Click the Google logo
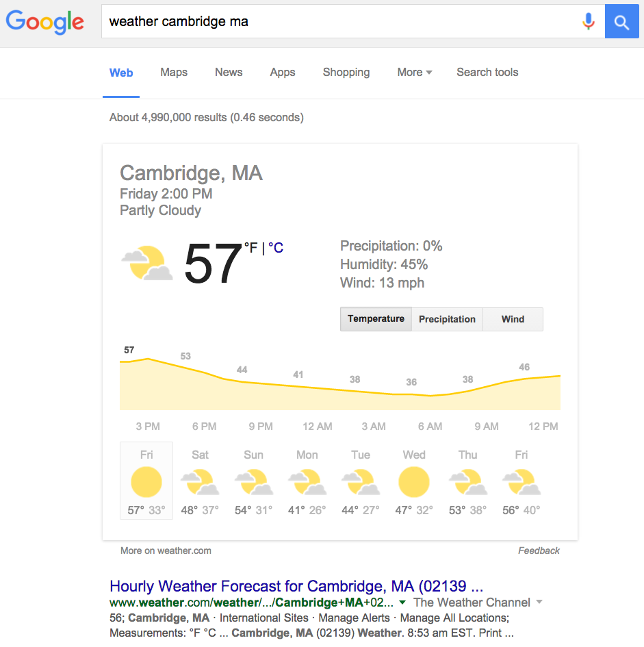The height and width of the screenshot is (647, 644). point(45,22)
